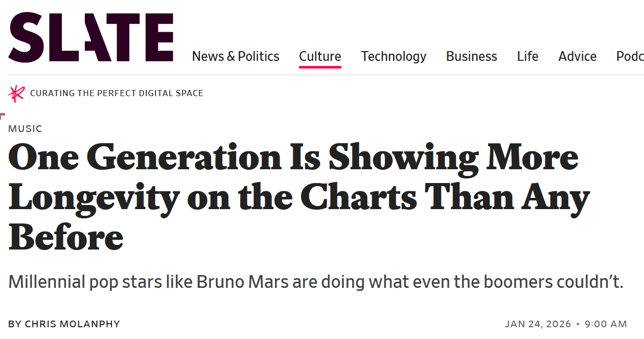The width and height of the screenshot is (644, 339).
Task: Open the Business section
Action: tap(471, 56)
